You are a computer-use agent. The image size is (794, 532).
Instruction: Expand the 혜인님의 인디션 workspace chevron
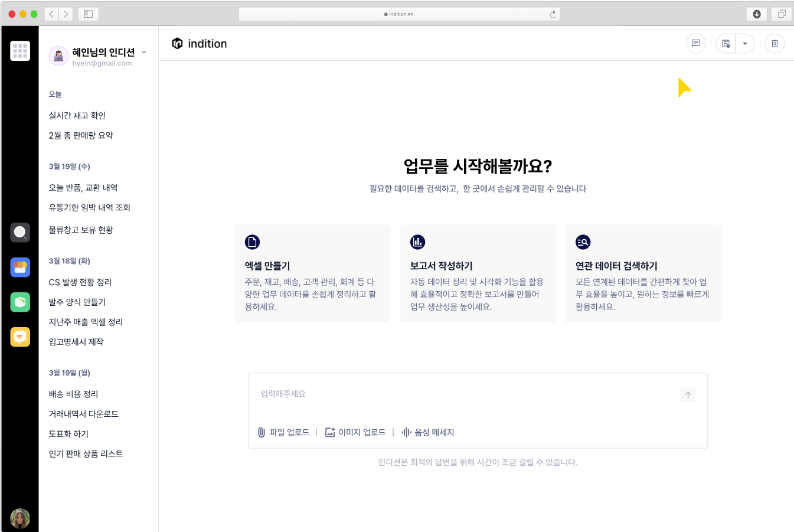point(144,52)
